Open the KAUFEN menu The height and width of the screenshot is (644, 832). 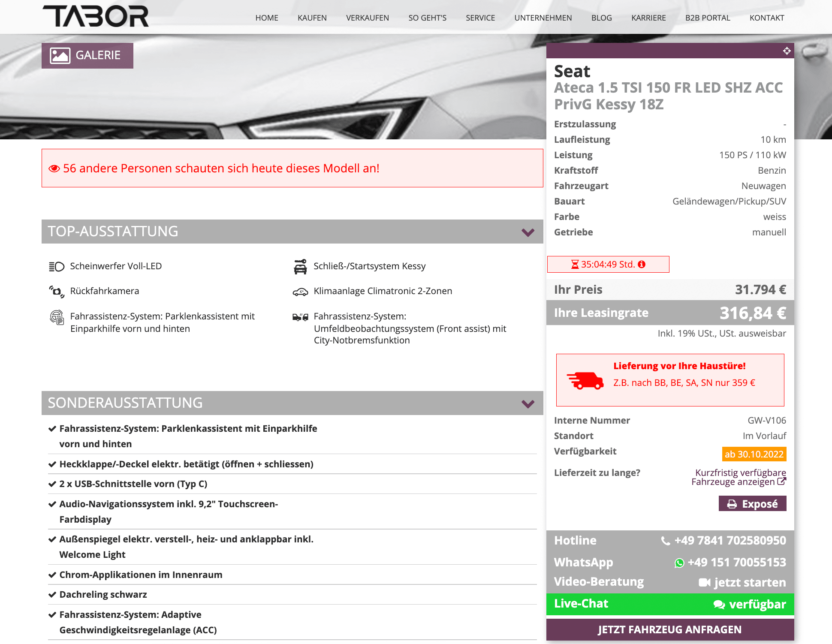(312, 18)
